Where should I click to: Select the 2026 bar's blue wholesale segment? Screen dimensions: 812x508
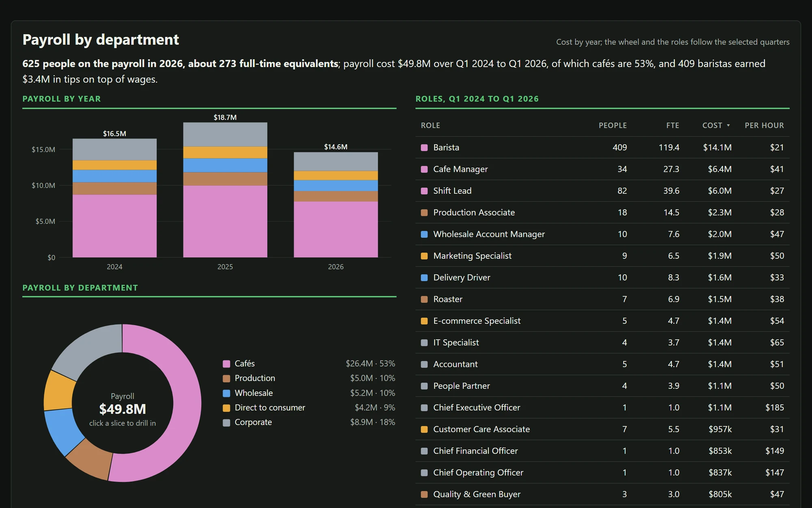(x=336, y=185)
